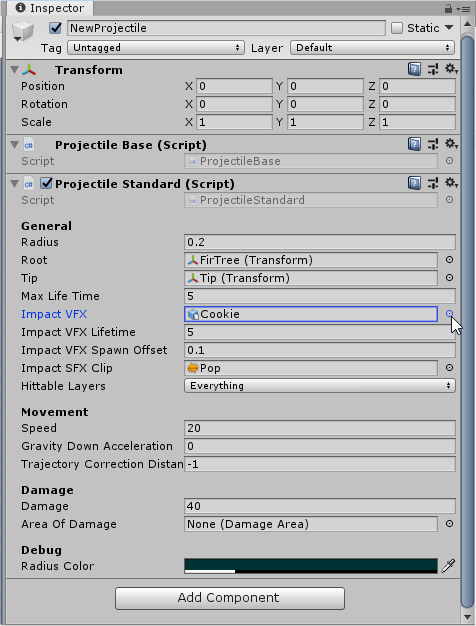Open object picker for Tip field
The height and width of the screenshot is (626, 476).
click(x=449, y=278)
